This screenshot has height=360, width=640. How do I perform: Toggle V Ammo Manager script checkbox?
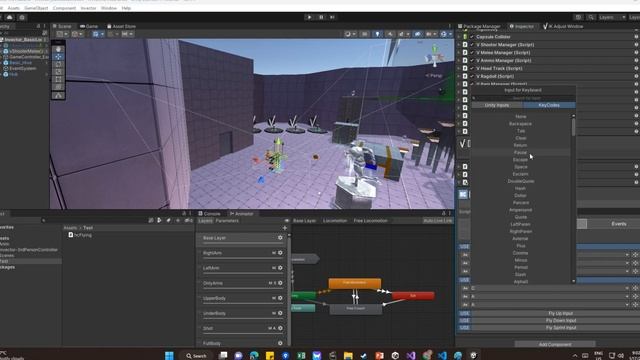click(472, 60)
